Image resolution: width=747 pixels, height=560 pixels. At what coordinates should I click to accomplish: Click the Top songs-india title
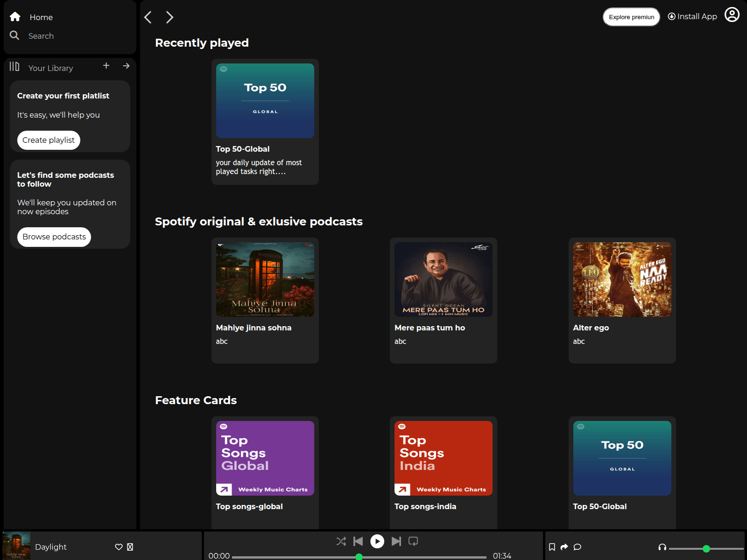[x=425, y=506]
